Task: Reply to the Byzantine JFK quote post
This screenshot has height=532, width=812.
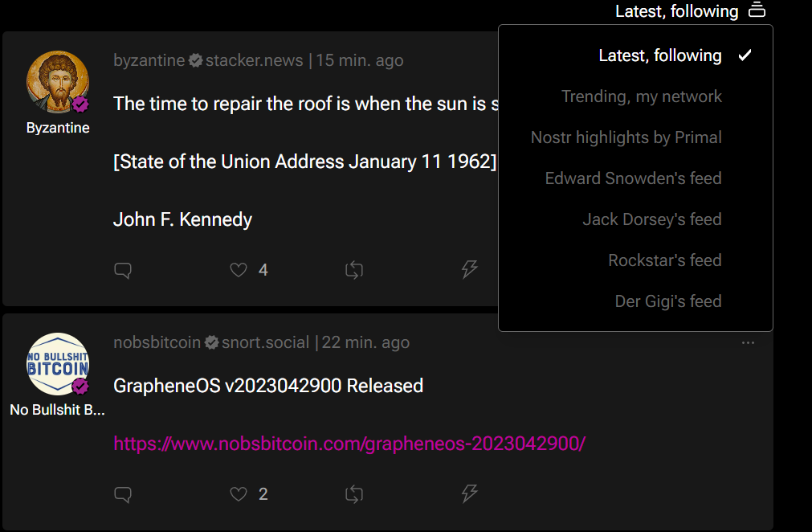Action: 123,270
